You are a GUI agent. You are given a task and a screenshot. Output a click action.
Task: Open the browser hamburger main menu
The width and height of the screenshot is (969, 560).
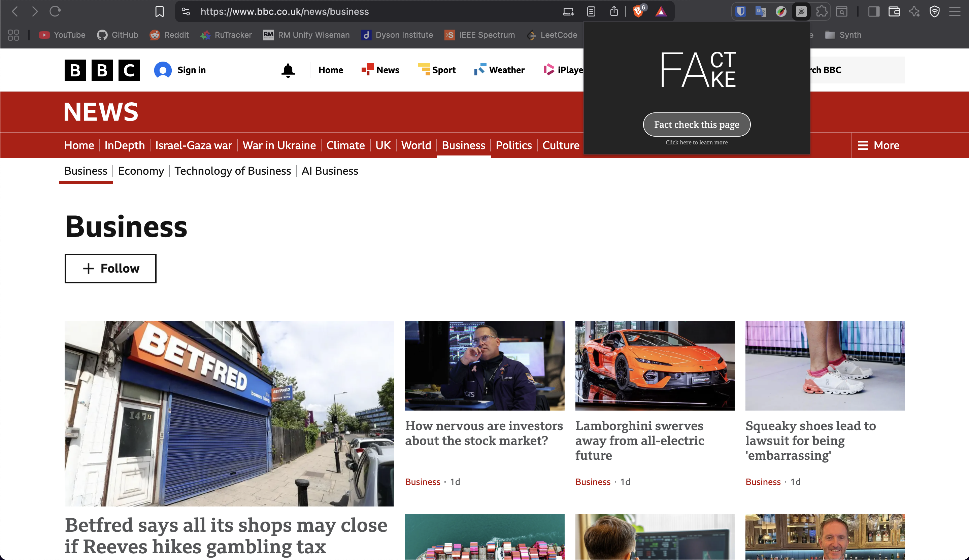coord(955,11)
